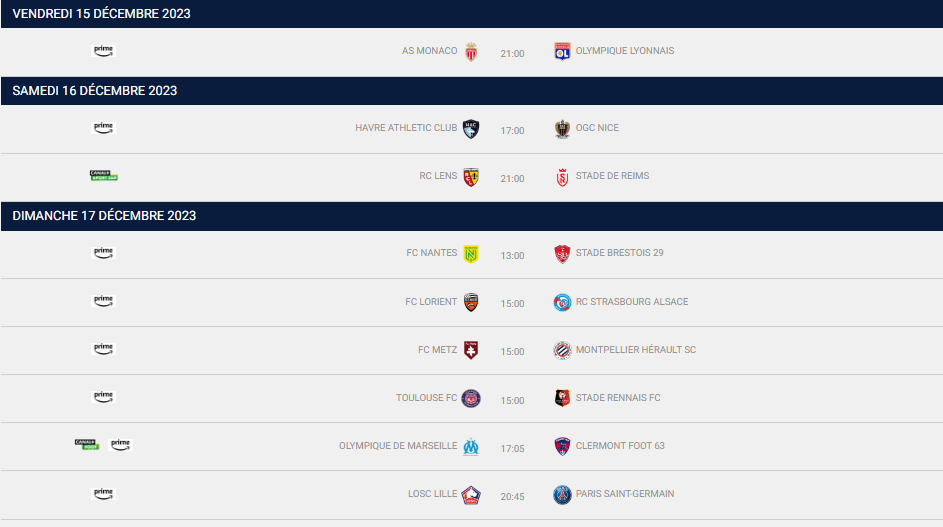The width and height of the screenshot is (943, 527).
Task: Click the Prime Video logo for Monaco match
Action: [x=103, y=51]
